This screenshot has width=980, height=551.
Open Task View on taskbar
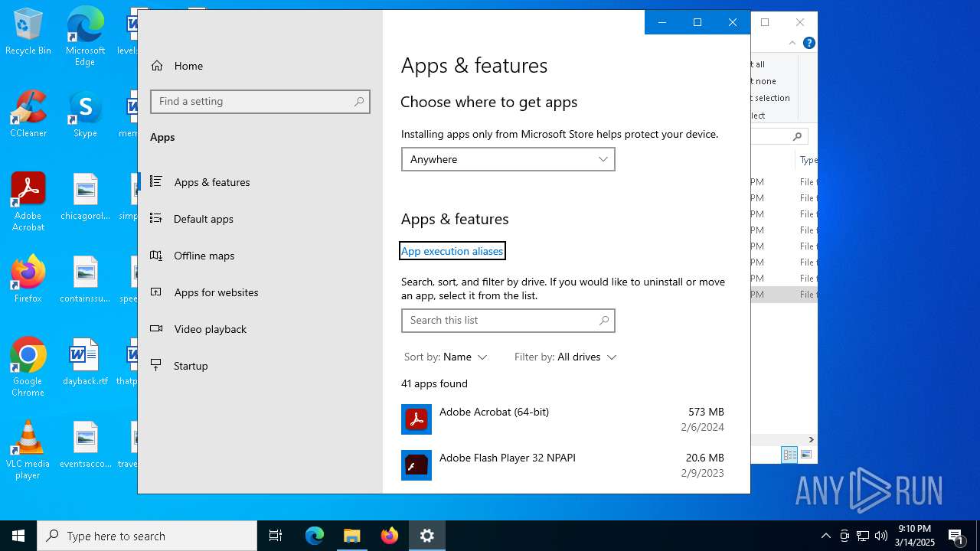(x=276, y=536)
